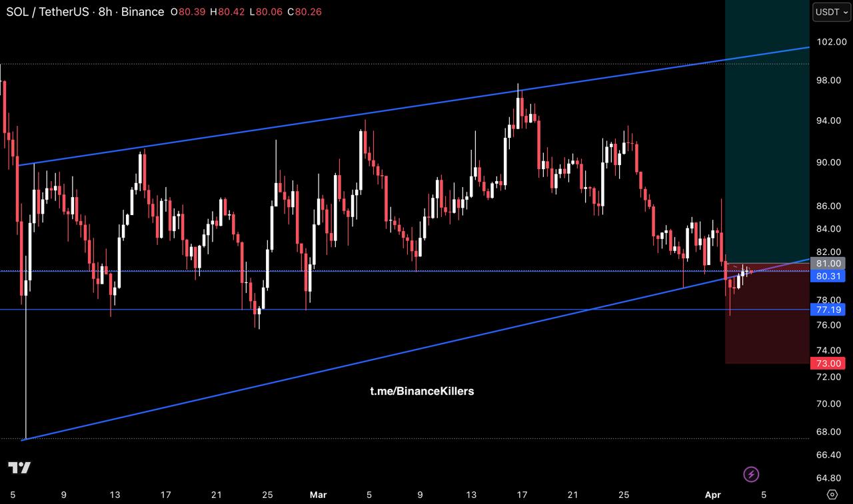Click the 102.00 level on price scale

[x=830, y=42]
